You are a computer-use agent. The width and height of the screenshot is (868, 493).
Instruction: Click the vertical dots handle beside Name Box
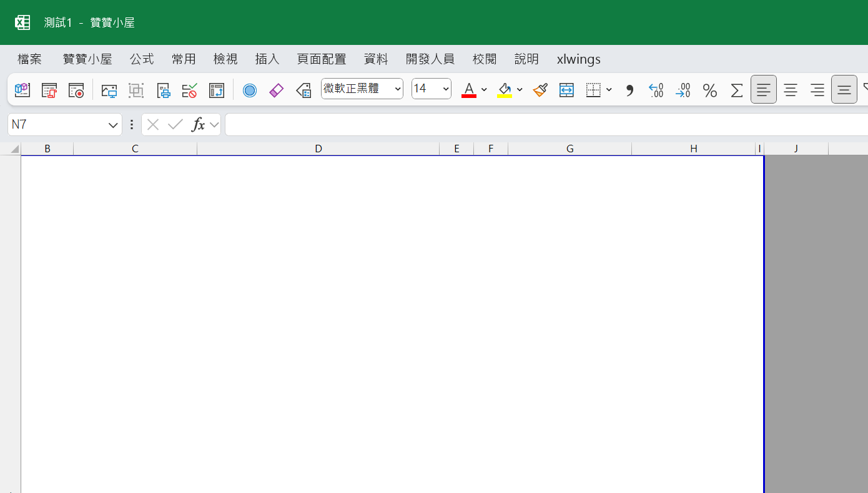tap(131, 125)
